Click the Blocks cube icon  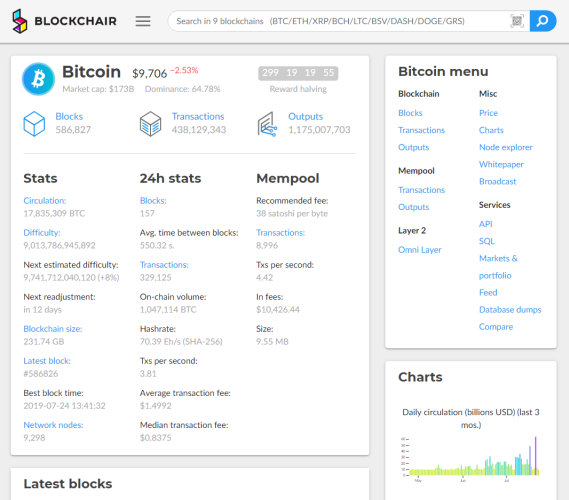(34, 124)
